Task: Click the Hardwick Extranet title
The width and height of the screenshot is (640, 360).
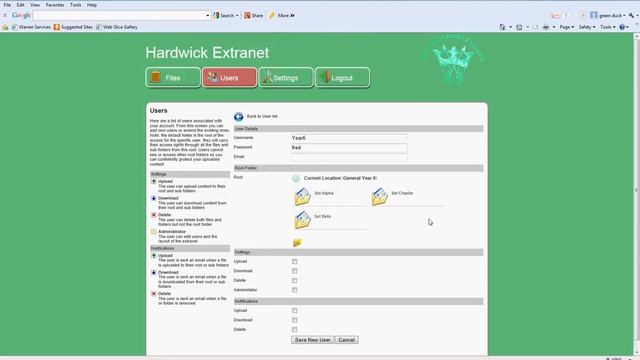Action: 207,53
